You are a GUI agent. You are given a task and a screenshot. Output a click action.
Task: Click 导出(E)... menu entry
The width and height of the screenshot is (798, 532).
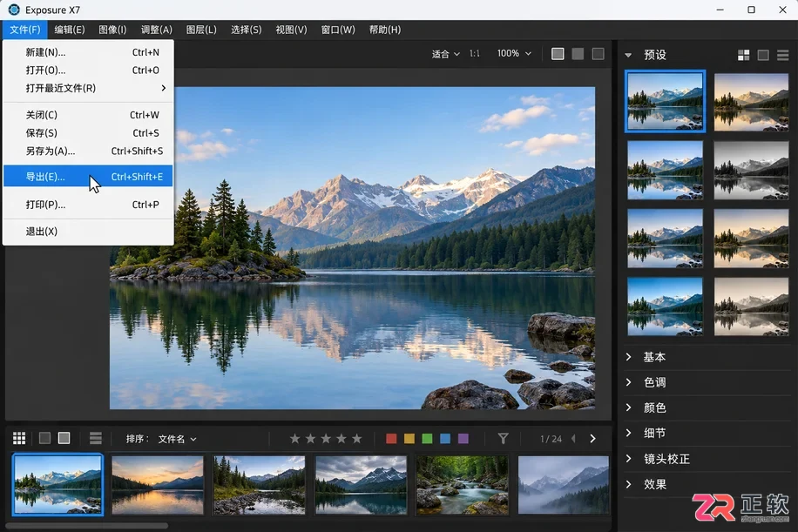point(88,176)
